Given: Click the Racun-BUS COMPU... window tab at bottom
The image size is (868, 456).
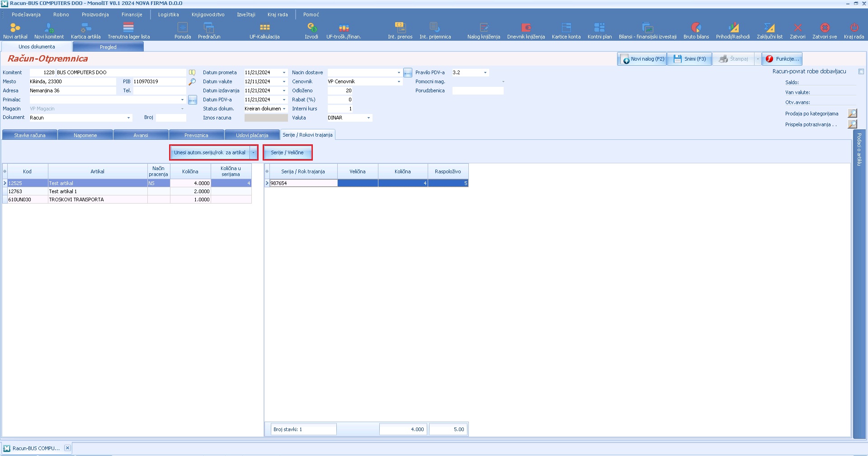Looking at the screenshot, I should [36, 448].
